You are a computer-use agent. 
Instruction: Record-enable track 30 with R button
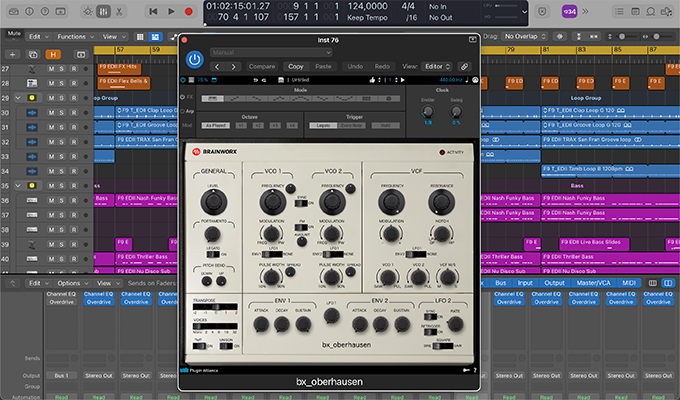click(x=74, y=113)
